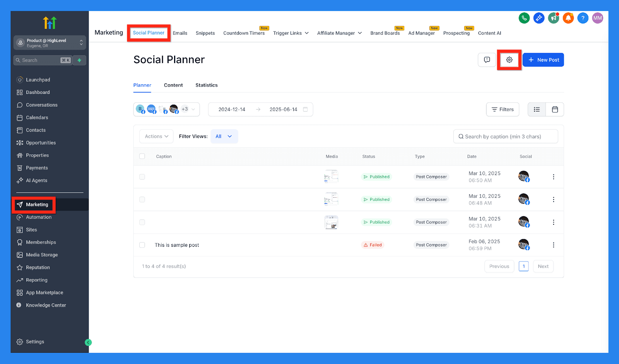The width and height of the screenshot is (619, 364).
Task: Check the 'This is sample post' row
Action: (142, 245)
